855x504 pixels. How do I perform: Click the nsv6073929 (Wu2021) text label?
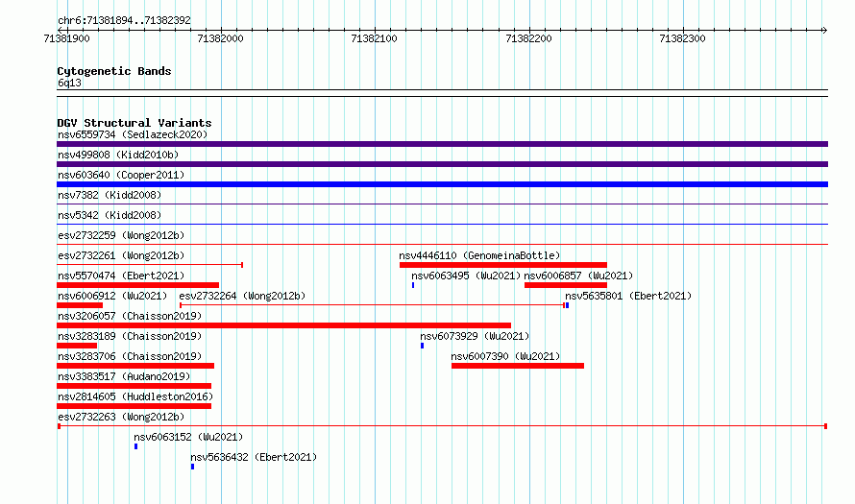pyautogui.click(x=475, y=336)
